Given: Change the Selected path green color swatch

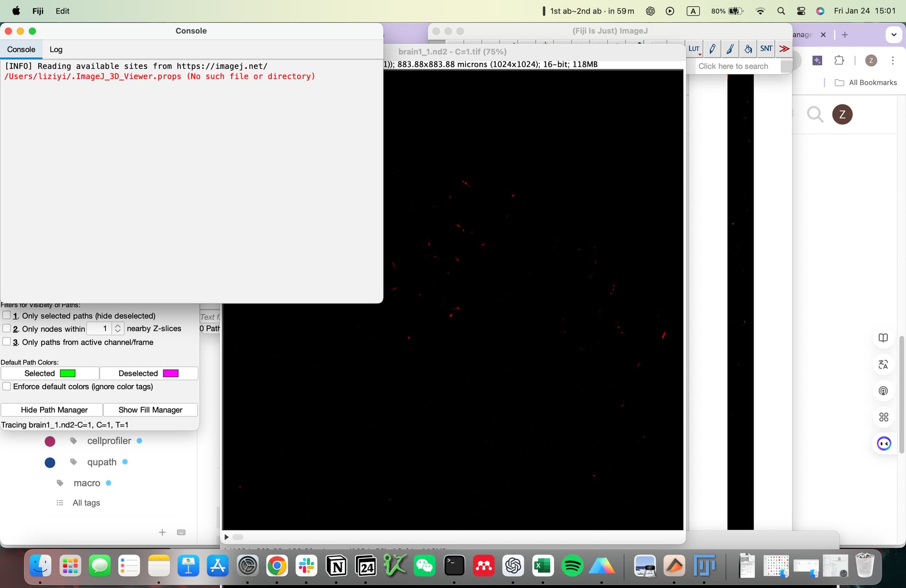Looking at the screenshot, I should tap(67, 373).
